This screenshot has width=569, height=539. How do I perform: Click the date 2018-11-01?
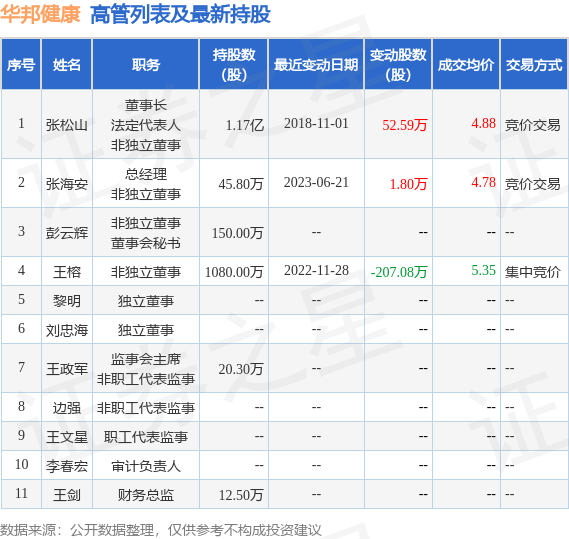click(x=316, y=124)
